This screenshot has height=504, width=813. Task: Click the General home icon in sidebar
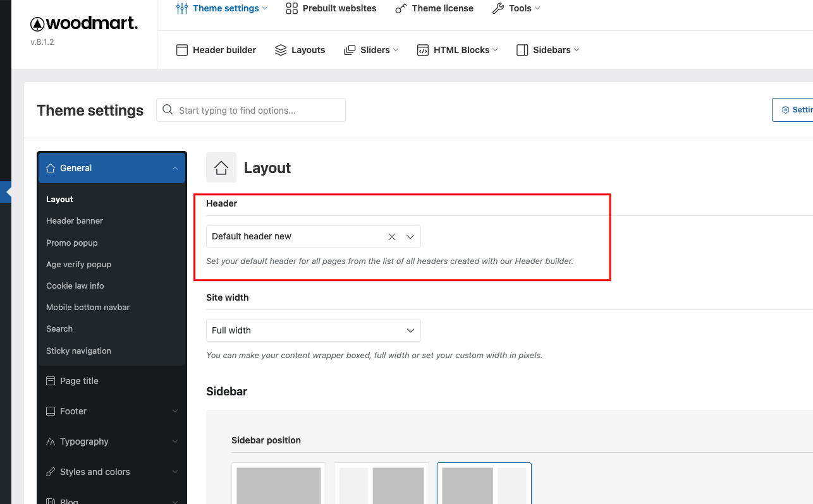(51, 168)
